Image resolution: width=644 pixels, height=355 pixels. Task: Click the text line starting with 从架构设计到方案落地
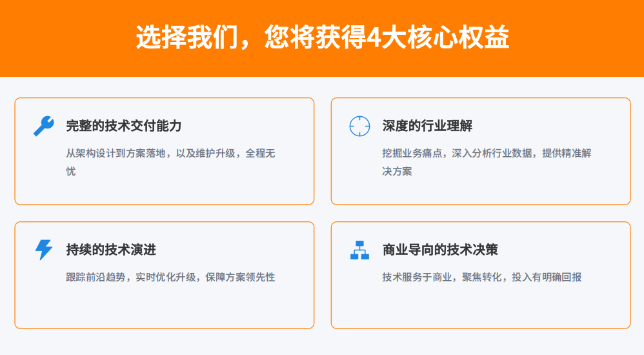pos(170,154)
